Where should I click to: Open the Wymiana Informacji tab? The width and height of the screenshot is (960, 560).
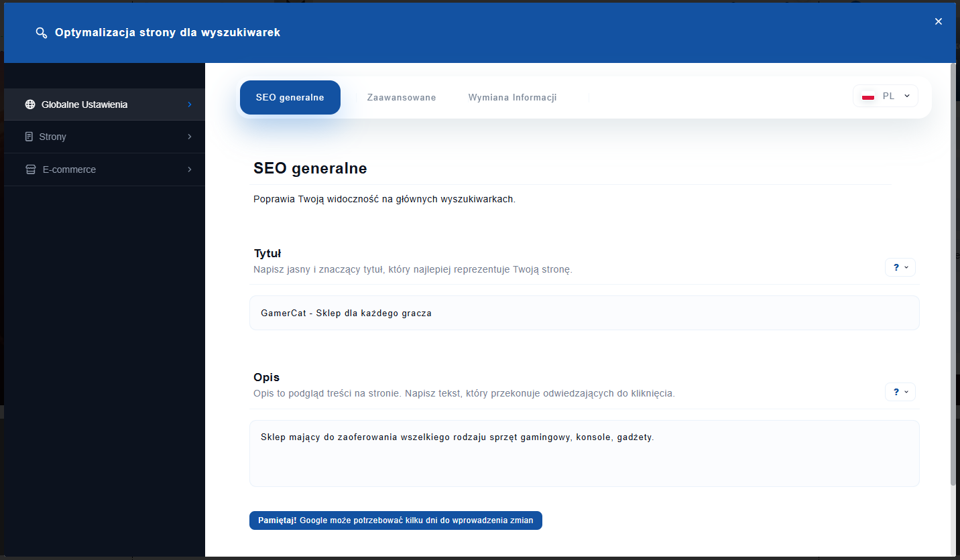coord(512,98)
